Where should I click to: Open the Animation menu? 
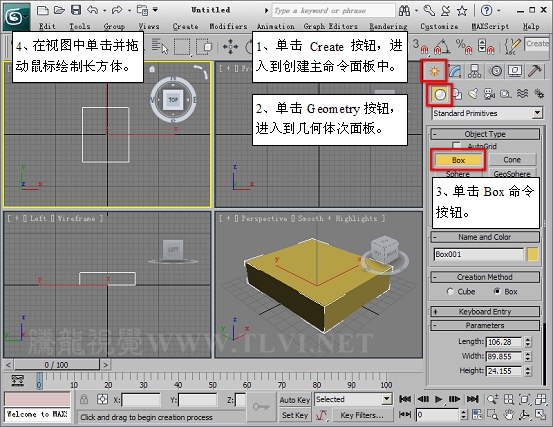(x=275, y=26)
